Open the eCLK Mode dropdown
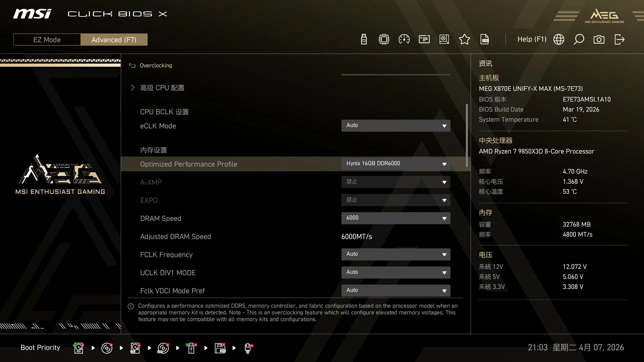The height and width of the screenshot is (362, 644). [395, 126]
